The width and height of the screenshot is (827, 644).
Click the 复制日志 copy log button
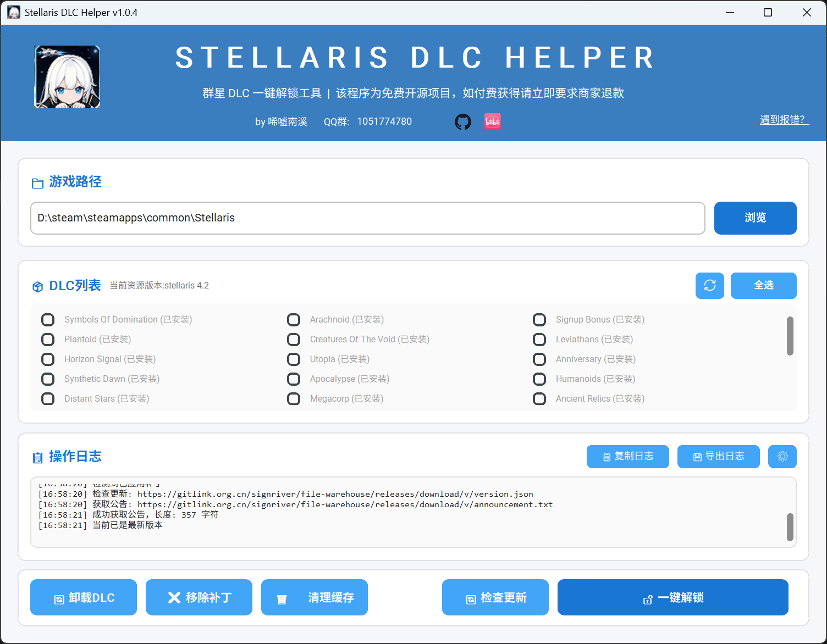coord(628,457)
